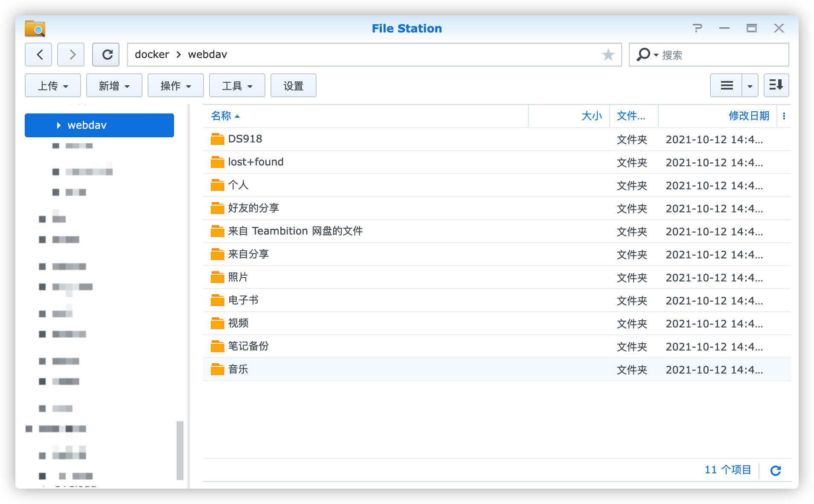Select the 照片 folder icon
The width and height of the screenshot is (814, 504).
pyautogui.click(x=217, y=277)
